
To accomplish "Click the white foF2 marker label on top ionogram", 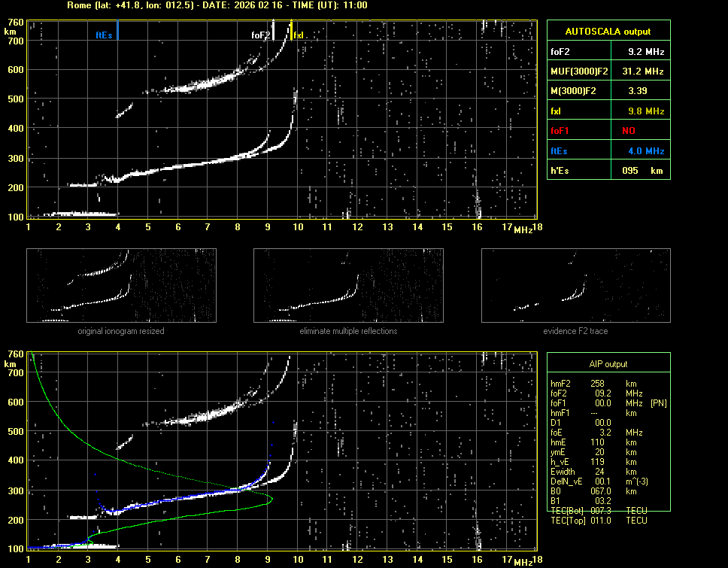I will point(260,35).
